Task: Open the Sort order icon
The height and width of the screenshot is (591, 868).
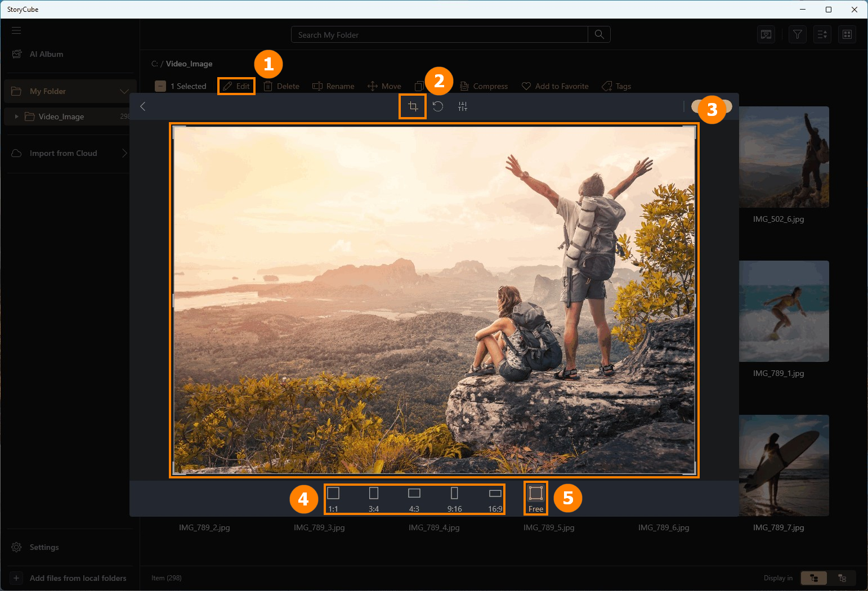Action: coord(822,34)
